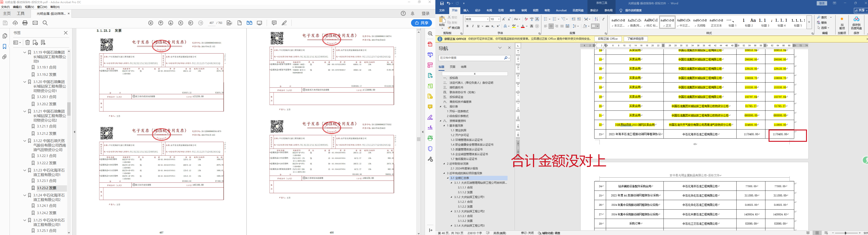Viewport: 868px width, 235px height.
Task: Click 了解详细信息 button in Word
Action: click(x=636, y=39)
